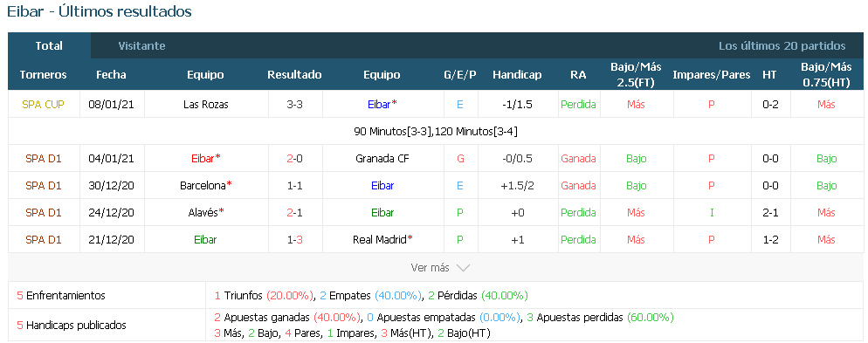Image resolution: width=868 pixels, height=343 pixels.
Task: Expand the Ver más chevron arrow
Action: [x=463, y=268]
